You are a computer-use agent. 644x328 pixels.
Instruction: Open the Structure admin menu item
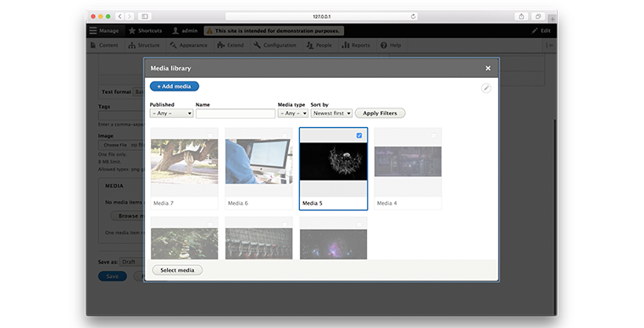click(x=144, y=45)
